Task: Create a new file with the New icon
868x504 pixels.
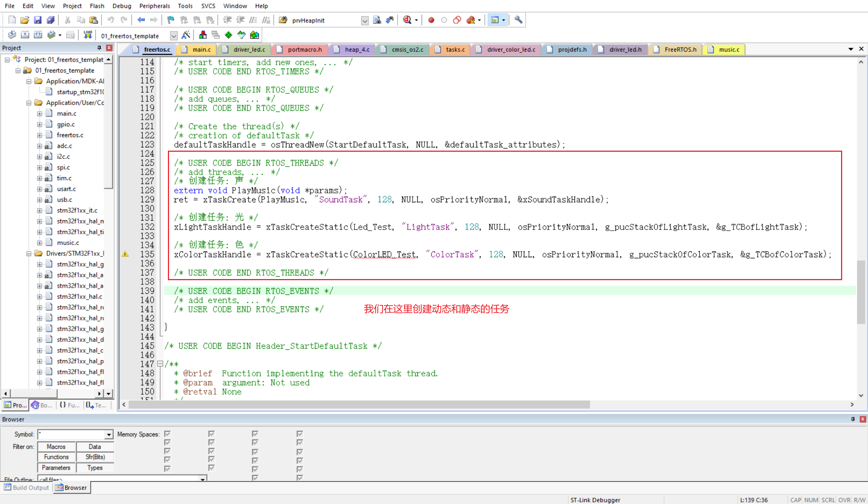Action: 12,20
